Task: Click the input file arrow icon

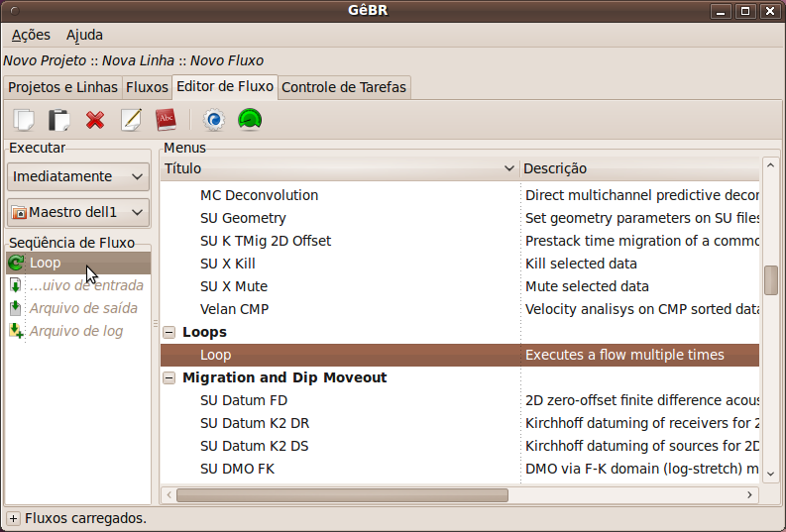Action: click(16, 285)
